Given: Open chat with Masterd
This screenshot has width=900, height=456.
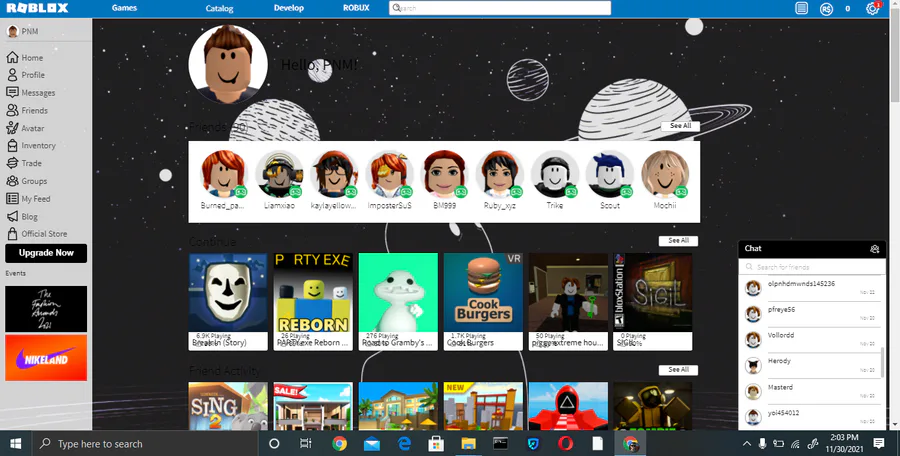Looking at the screenshot, I should point(810,391).
